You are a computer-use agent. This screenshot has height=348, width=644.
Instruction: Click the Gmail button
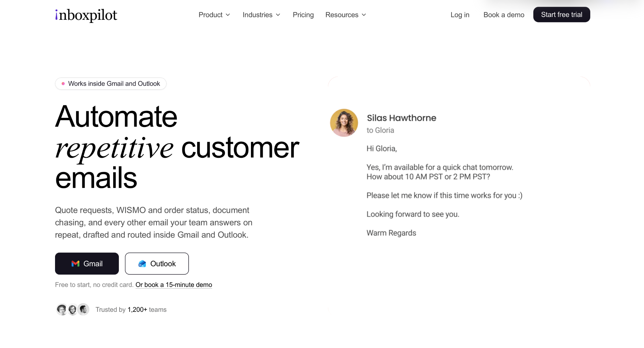[87, 263]
